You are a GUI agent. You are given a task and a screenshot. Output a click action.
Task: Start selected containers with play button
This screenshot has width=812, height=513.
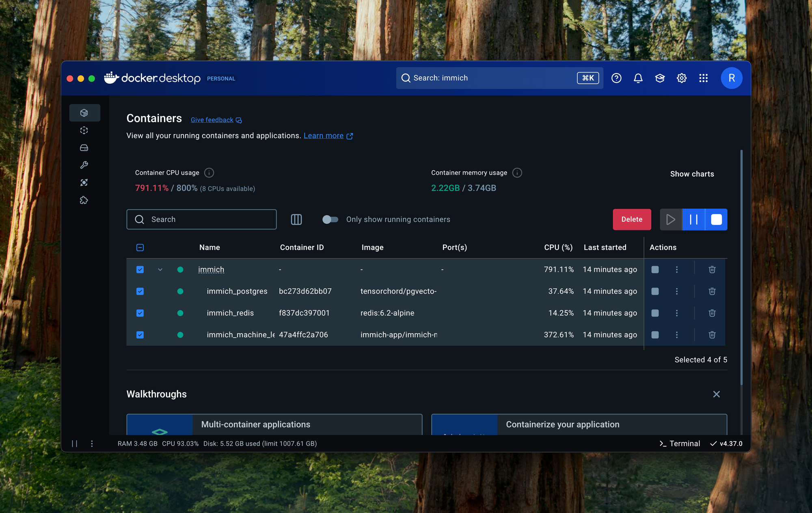[x=671, y=219]
